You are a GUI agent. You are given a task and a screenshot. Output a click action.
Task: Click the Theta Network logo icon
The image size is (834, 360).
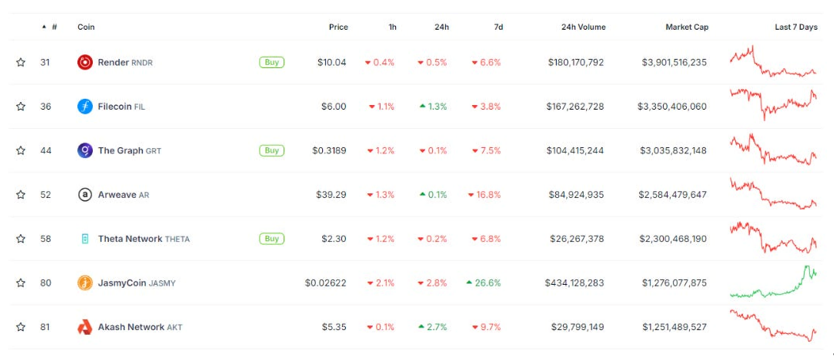pos(85,239)
